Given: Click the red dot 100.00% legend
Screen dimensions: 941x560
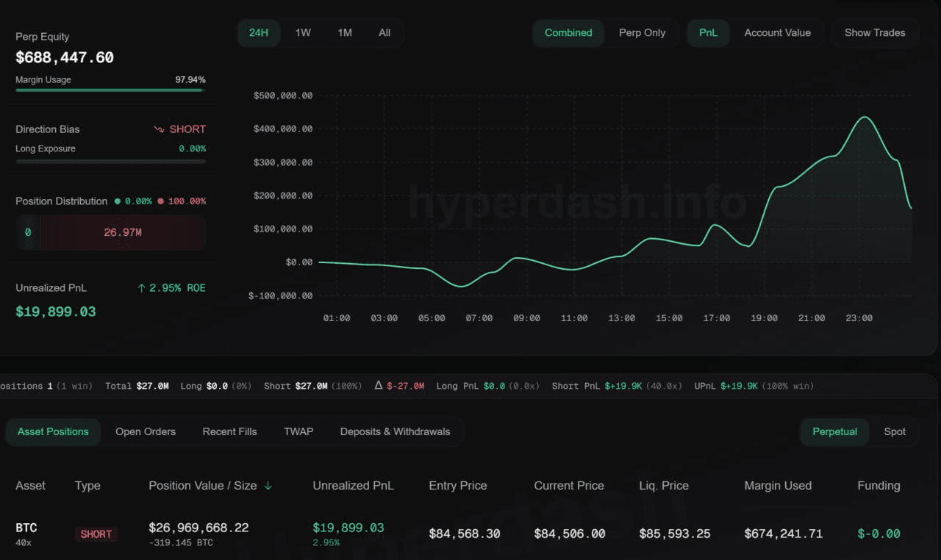Looking at the screenshot, I should click(182, 201).
